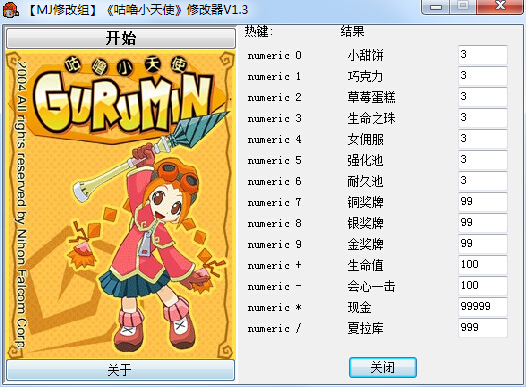Focus the 现金 field showing 99999
The width and height of the screenshot is (526, 387).
483,307
